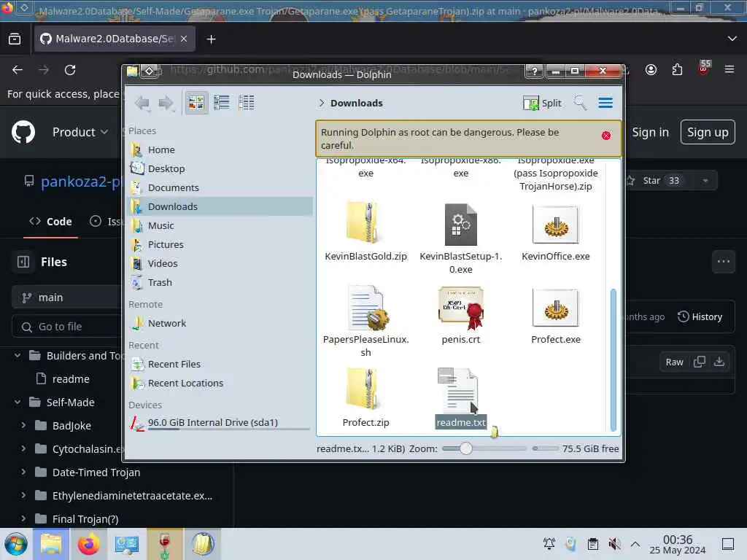Viewport: 747px width, 560px height.
Task: Open Firefox application menu
Action: (729, 69)
